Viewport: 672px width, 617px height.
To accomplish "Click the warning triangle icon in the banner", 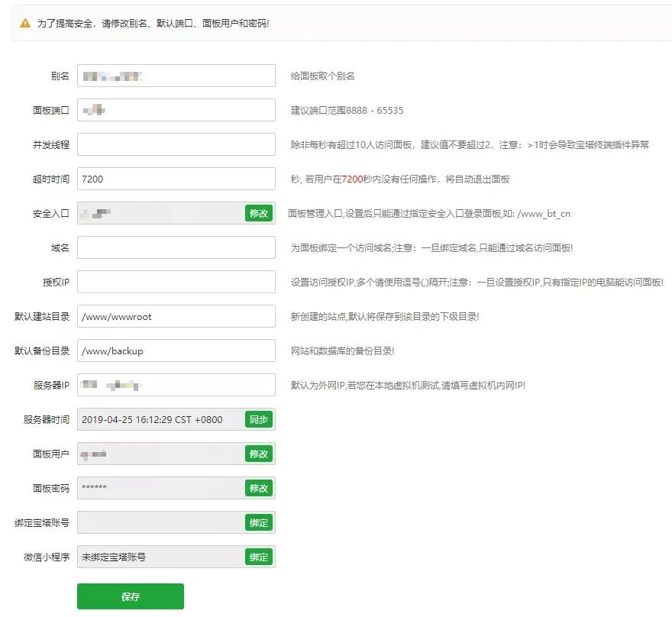I will 25,24.
